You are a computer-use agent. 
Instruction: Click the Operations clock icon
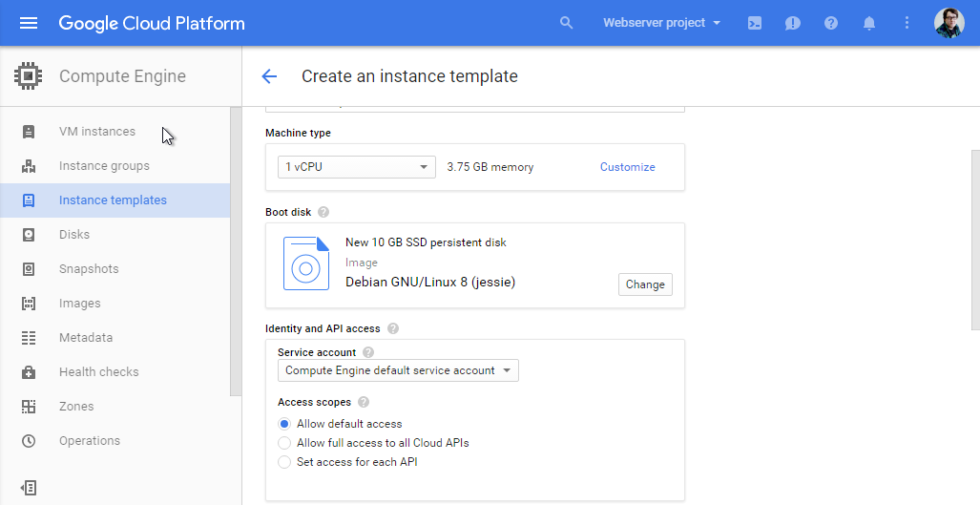pyautogui.click(x=28, y=441)
